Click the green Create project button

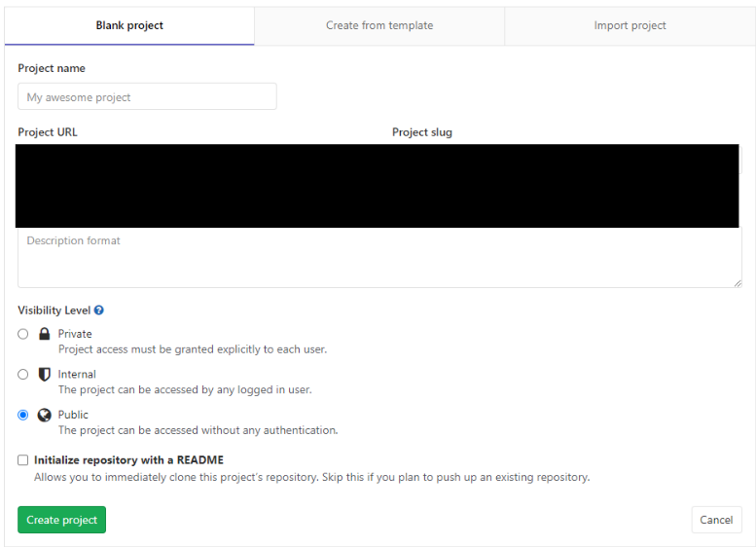click(x=61, y=520)
